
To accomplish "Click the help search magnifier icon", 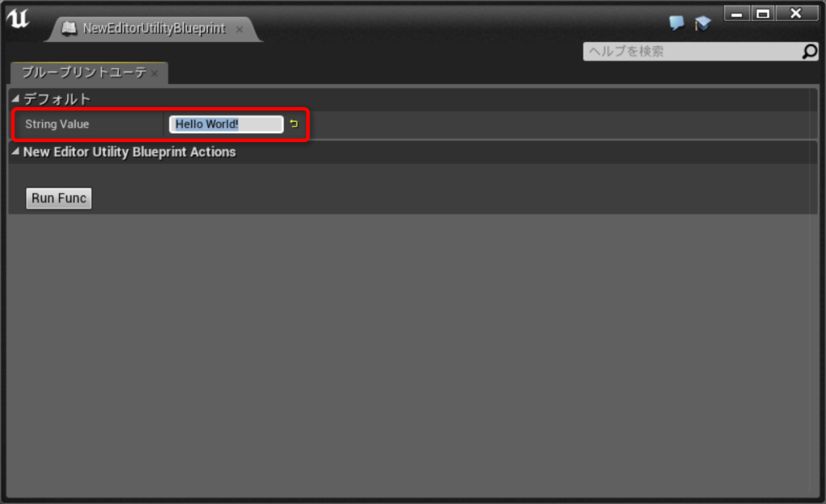I will click(x=809, y=51).
